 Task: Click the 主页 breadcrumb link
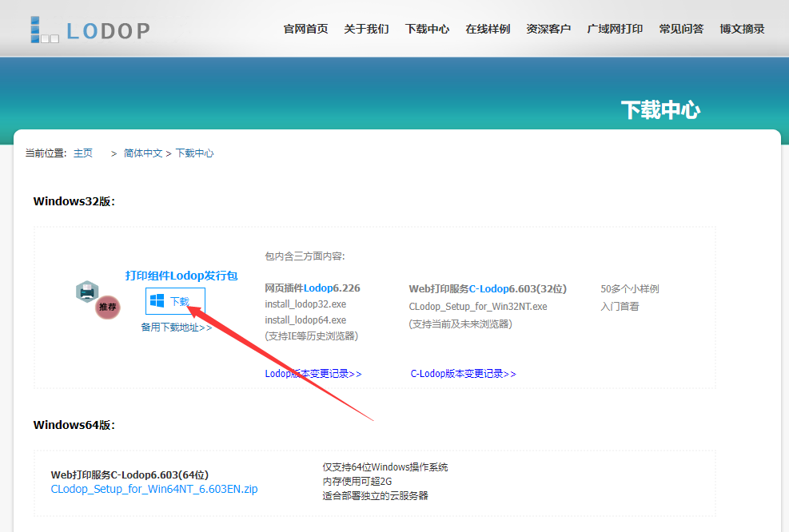pyautogui.click(x=83, y=153)
